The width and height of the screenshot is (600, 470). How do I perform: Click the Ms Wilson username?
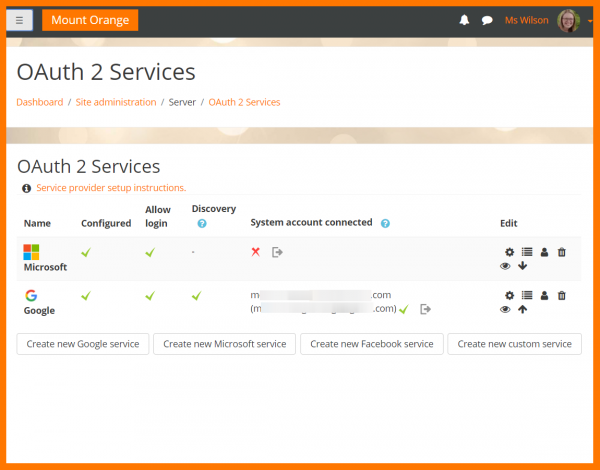(x=527, y=20)
